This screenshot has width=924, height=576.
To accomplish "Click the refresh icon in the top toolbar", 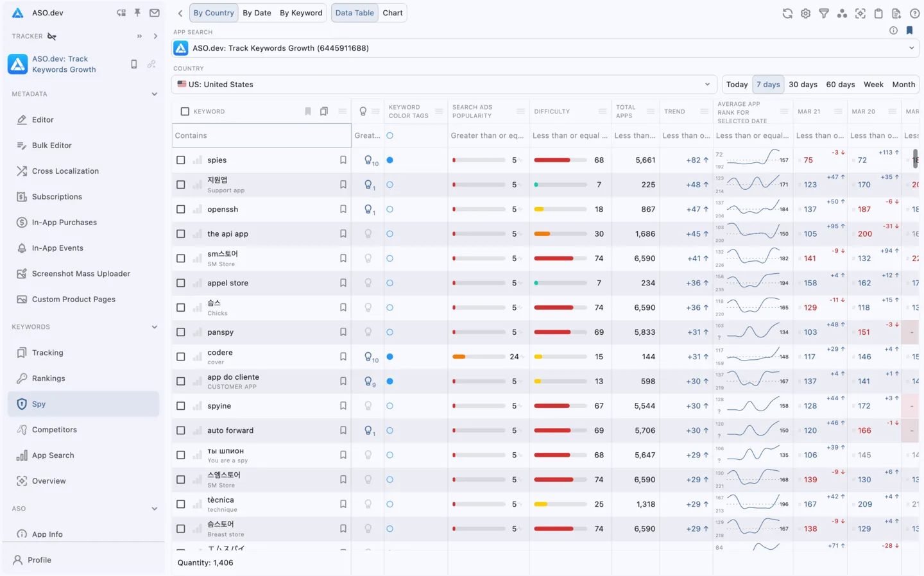I will (787, 13).
